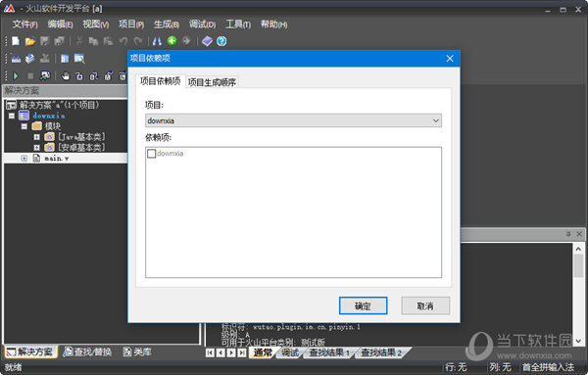Click the first-tab navigation arrow in output tabs
588x375 pixels.
210,352
